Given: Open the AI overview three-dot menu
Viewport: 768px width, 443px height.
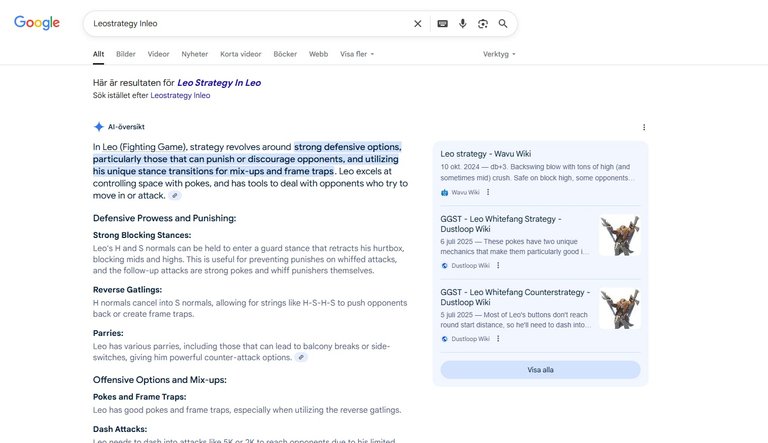Looking at the screenshot, I should [x=644, y=127].
